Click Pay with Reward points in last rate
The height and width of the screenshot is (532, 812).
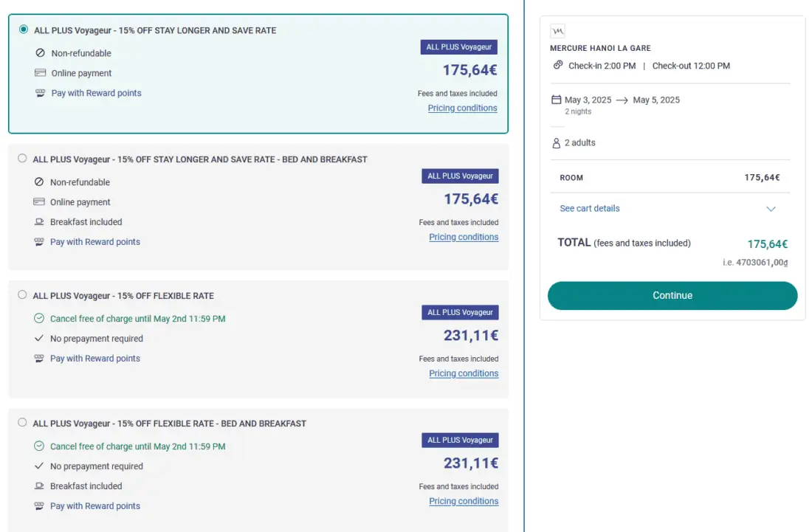94,506
